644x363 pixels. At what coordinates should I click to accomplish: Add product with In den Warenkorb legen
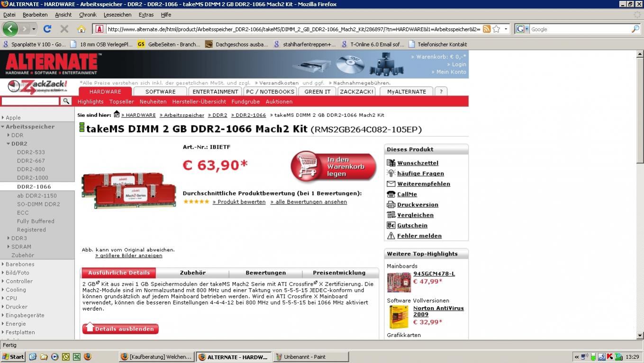click(334, 167)
